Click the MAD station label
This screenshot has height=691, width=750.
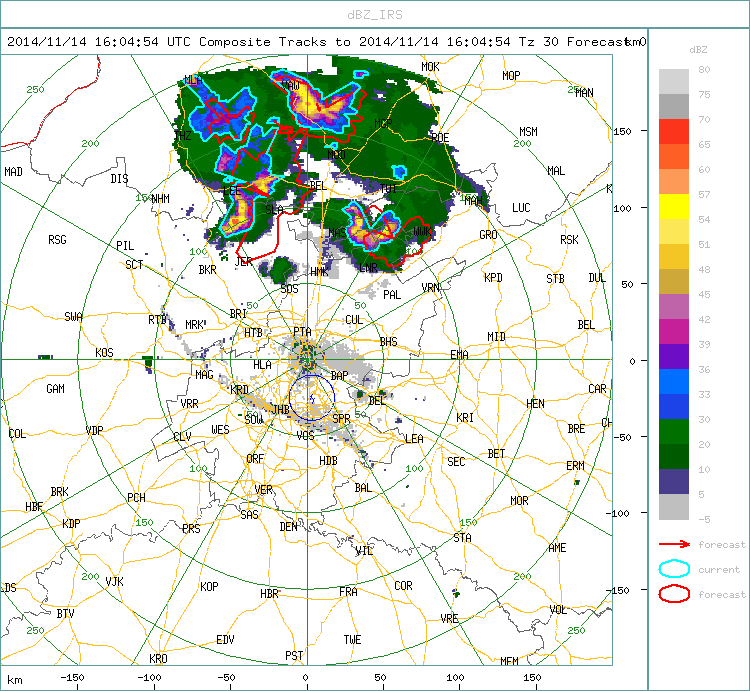(x=13, y=171)
